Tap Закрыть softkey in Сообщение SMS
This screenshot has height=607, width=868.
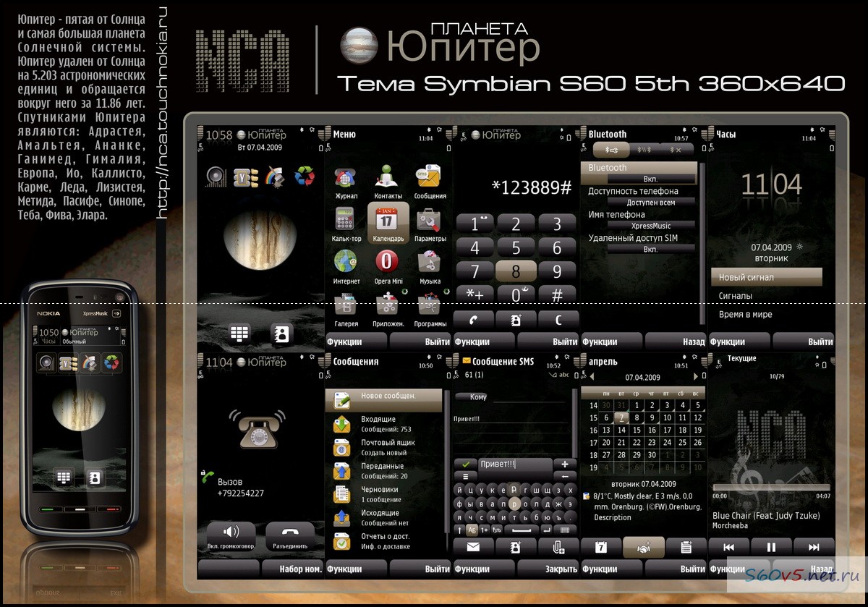(548, 569)
